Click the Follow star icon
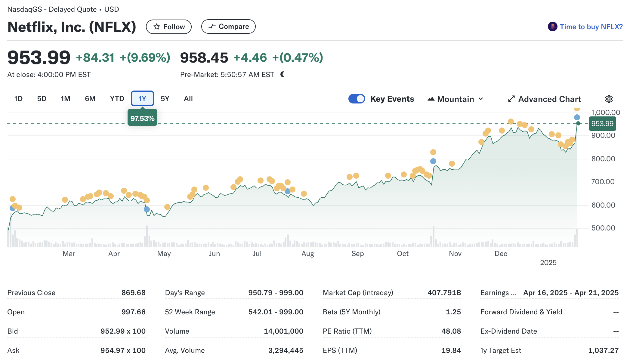This screenshot has width=630, height=364. pyautogui.click(x=156, y=27)
